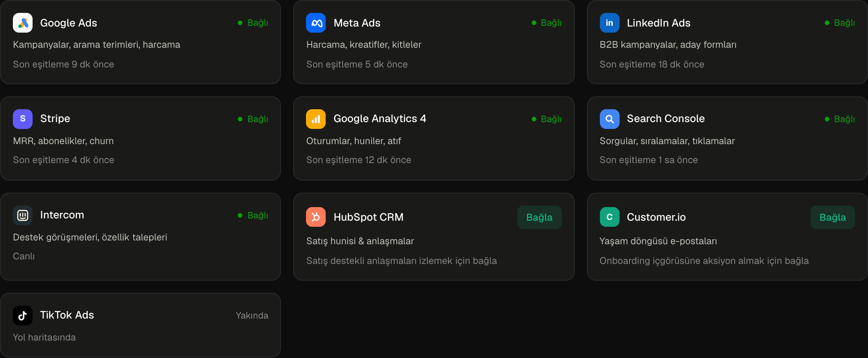
Task: Click the Bağlı status on Stripe
Action: [x=253, y=119]
